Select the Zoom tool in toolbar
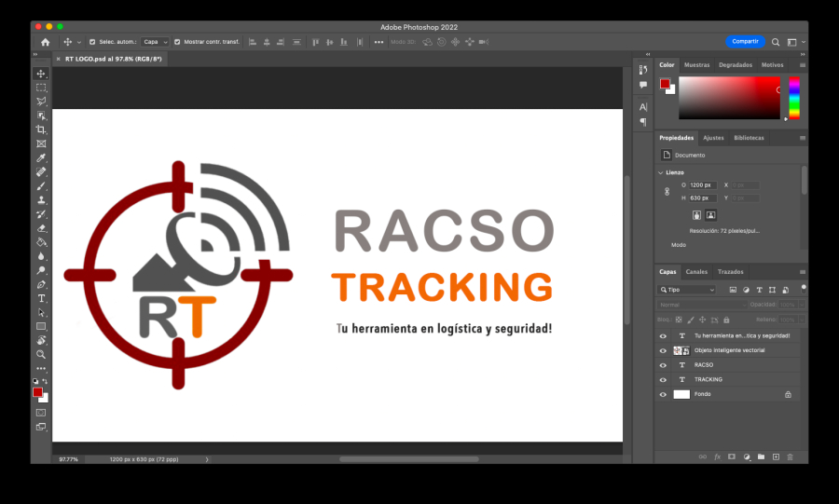 point(41,354)
